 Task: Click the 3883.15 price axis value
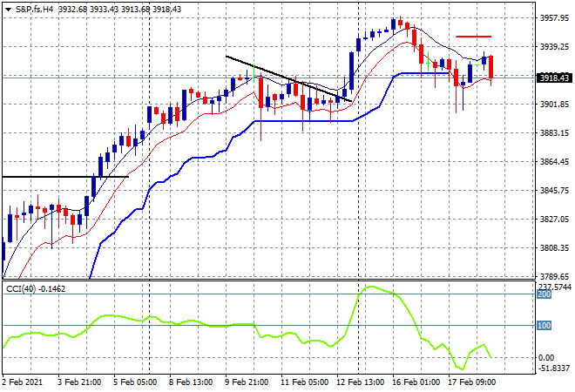(x=554, y=132)
